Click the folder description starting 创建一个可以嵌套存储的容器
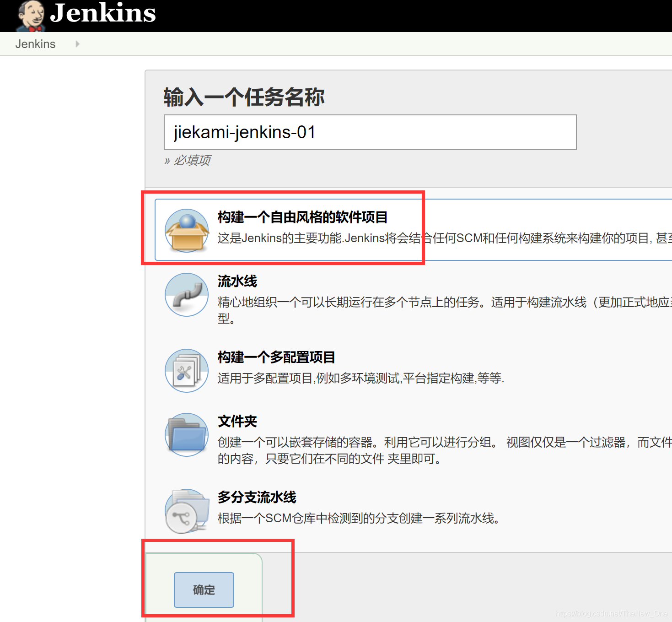672x622 pixels. click(x=445, y=450)
